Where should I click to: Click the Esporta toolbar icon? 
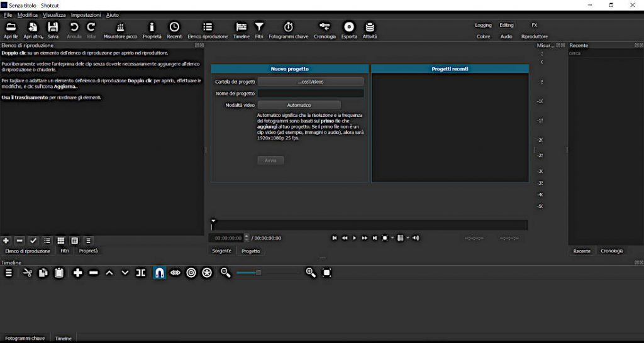348,29
